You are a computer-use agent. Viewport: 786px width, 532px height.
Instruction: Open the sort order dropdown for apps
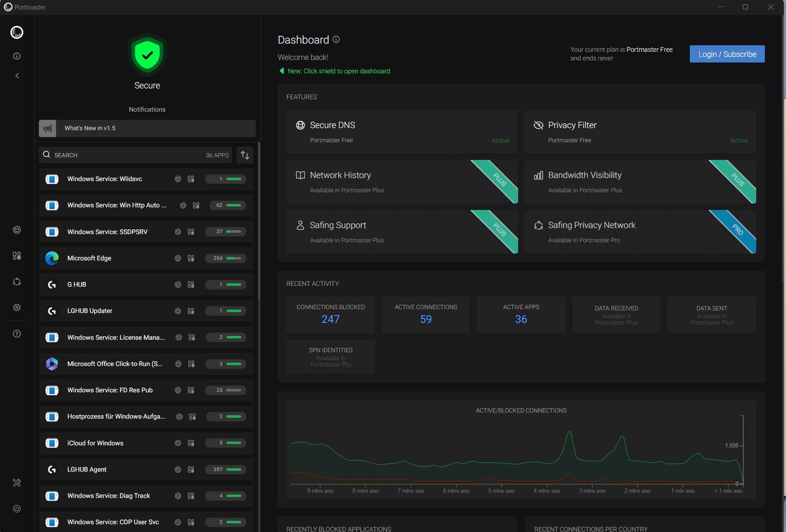[245, 155]
